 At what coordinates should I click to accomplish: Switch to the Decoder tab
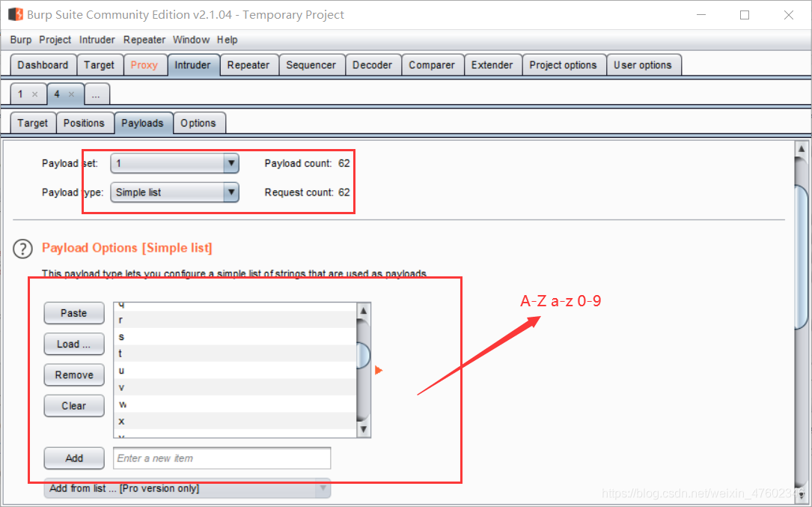pyautogui.click(x=373, y=65)
